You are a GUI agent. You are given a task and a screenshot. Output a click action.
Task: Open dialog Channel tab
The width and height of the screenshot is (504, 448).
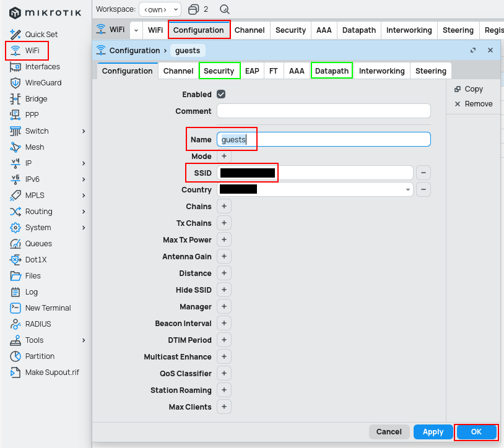[x=178, y=71]
